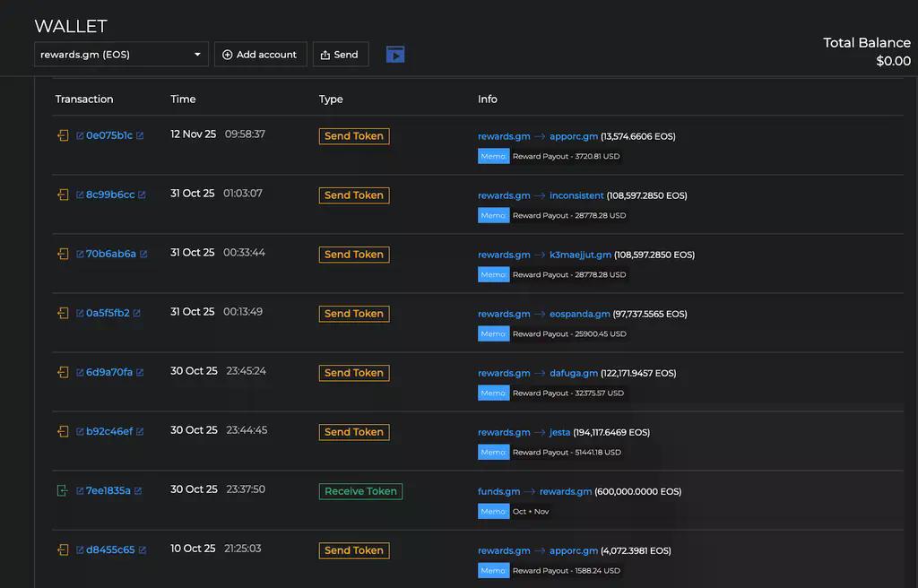This screenshot has height=588, width=918.
Task: Visit the inconsistent recipient account
Action: (576, 195)
